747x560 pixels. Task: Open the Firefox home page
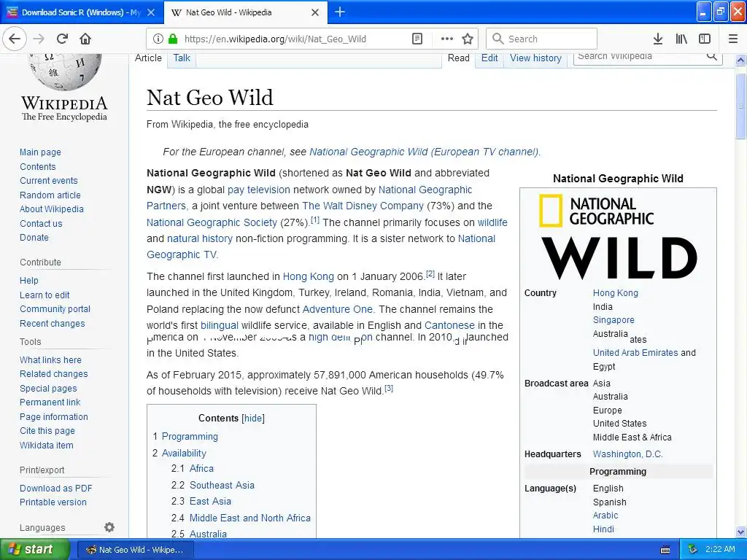(85, 39)
